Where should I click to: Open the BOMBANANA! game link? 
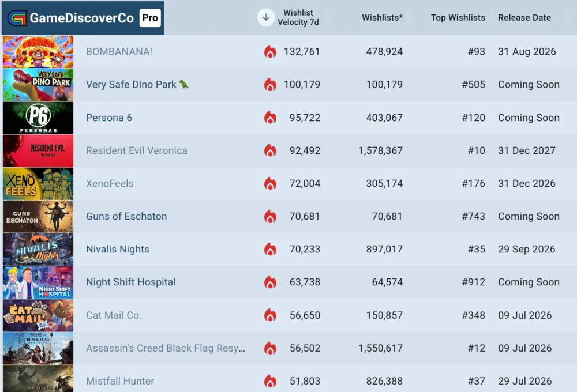119,51
